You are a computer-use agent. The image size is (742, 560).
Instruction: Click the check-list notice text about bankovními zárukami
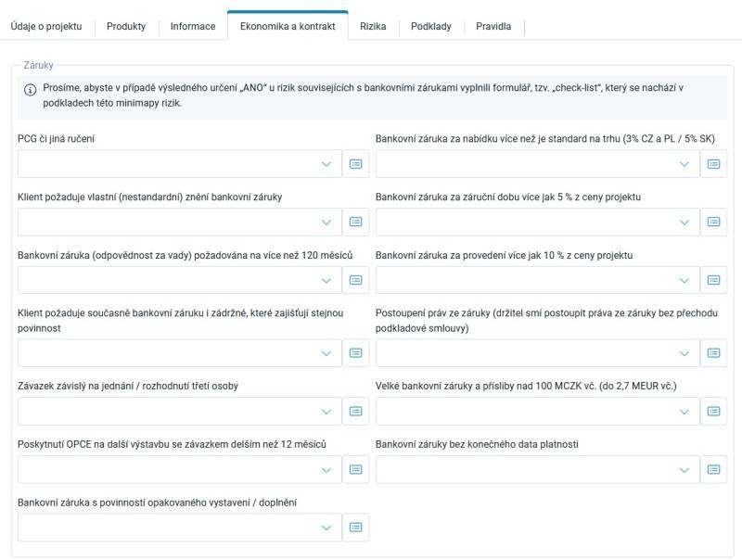(x=363, y=95)
